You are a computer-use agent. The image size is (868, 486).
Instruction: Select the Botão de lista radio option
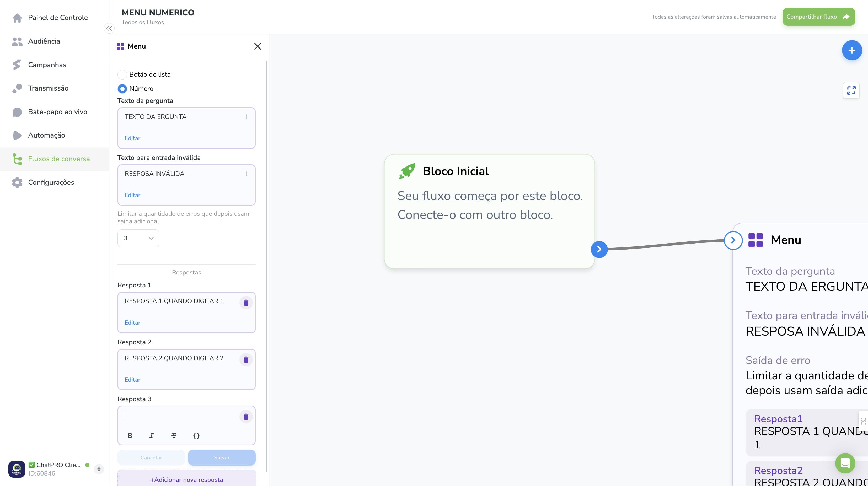tap(122, 75)
